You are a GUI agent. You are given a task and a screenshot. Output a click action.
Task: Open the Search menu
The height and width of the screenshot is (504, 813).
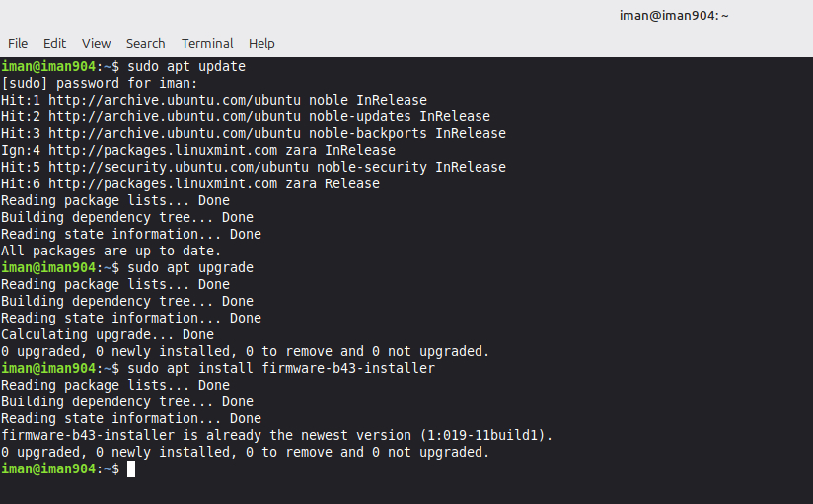coord(145,43)
